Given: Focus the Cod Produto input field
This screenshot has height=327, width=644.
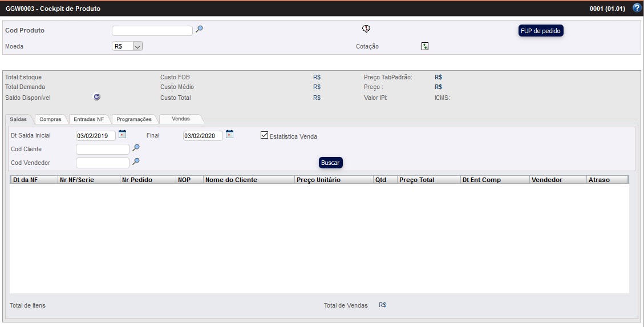Looking at the screenshot, I should [x=152, y=31].
